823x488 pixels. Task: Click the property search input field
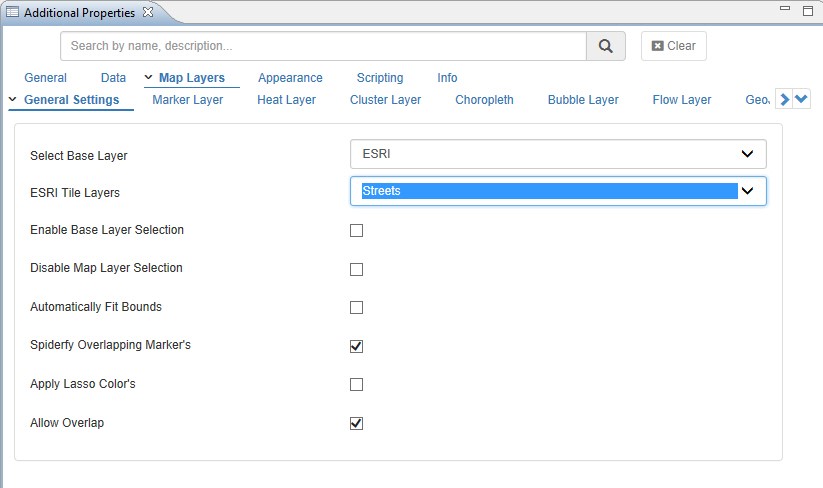323,46
